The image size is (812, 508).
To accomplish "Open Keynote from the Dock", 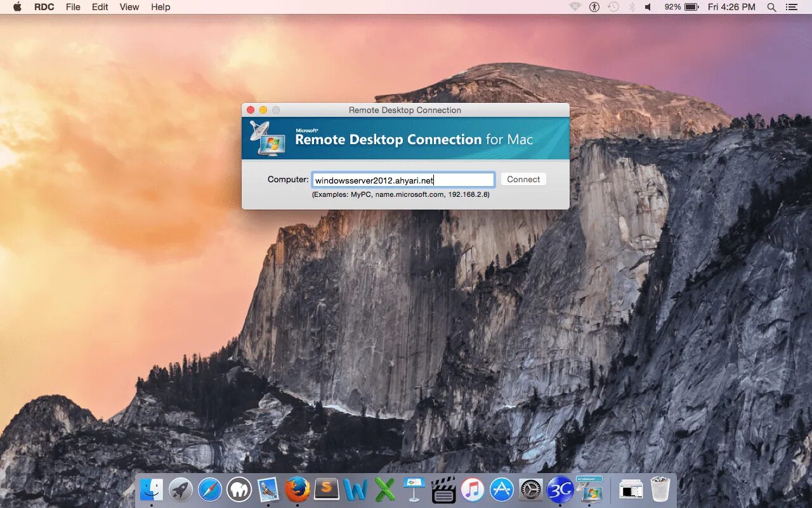I will pos(414,490).
